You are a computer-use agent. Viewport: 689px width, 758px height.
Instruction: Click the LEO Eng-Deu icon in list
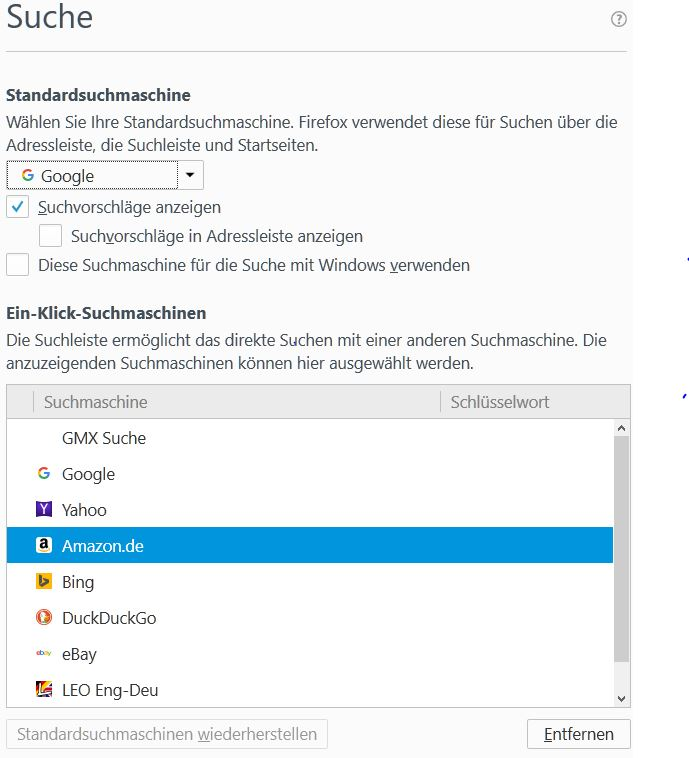pyautogui.click(x=44, y=690)
